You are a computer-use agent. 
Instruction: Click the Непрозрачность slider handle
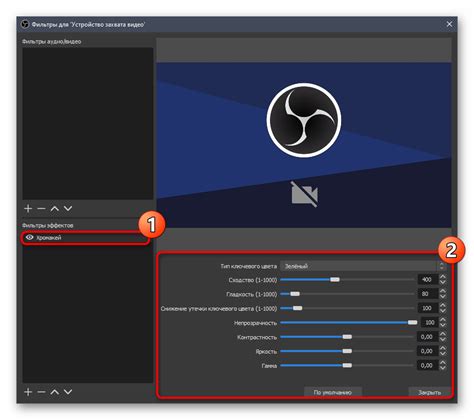coord(412,322)
